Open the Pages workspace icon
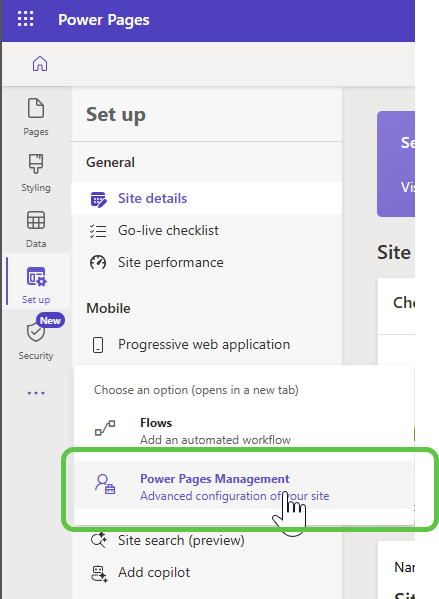439x599 pixels. point(36,117)
